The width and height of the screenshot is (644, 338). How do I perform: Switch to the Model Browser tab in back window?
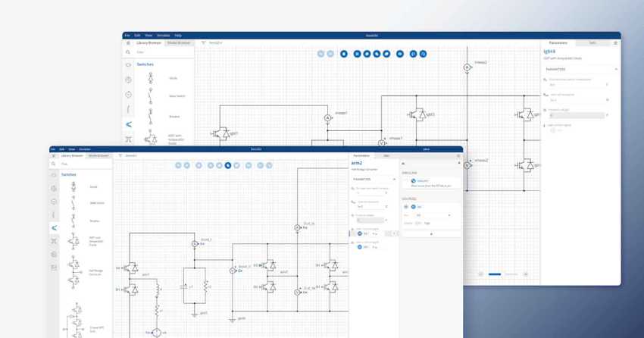click(x=180, y=43)
